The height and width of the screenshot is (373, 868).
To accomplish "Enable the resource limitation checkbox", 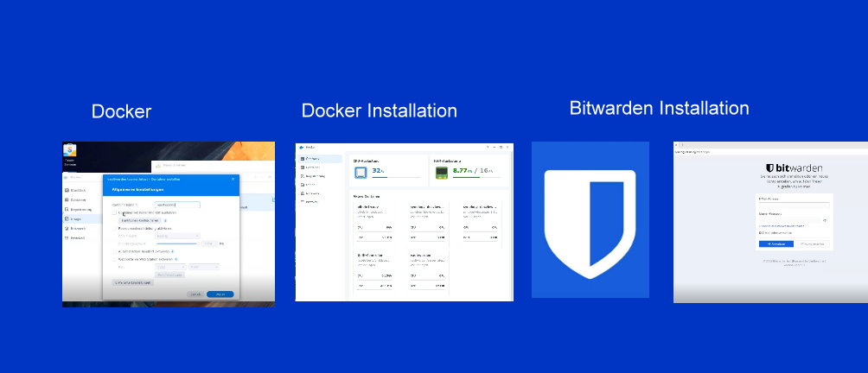I will tap(115, 228).
